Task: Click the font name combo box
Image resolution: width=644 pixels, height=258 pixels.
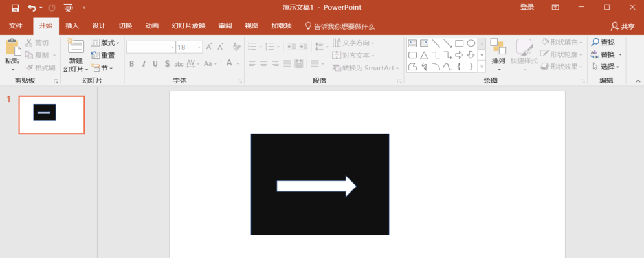Action: (151, 47)
